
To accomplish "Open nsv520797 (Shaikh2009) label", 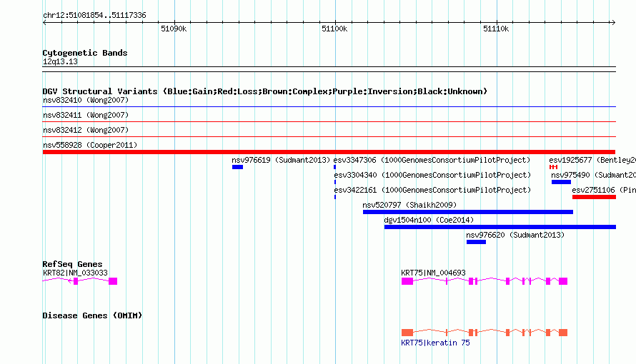I will 409,205.
